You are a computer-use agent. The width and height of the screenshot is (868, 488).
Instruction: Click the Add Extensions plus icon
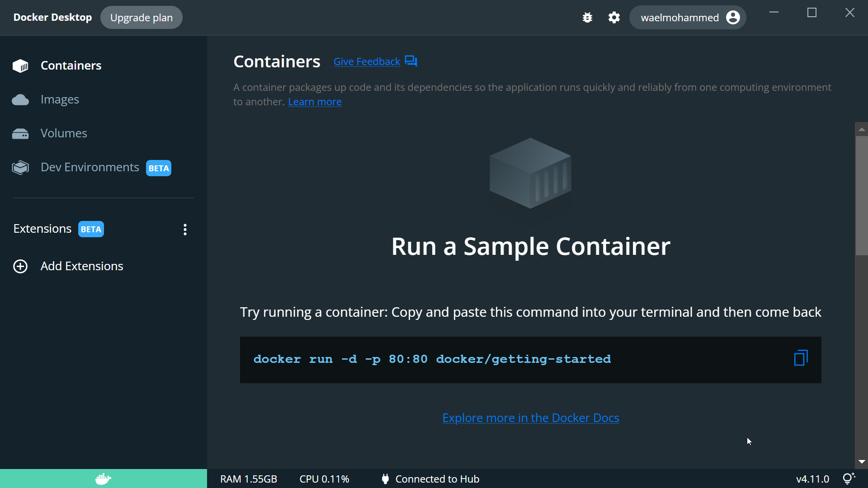point(20,266)
